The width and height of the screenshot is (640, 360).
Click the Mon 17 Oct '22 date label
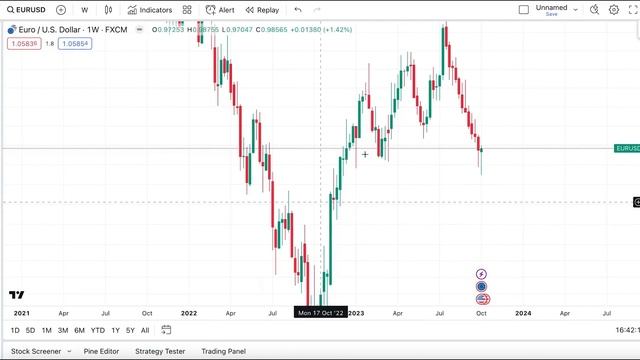[321, 313]
